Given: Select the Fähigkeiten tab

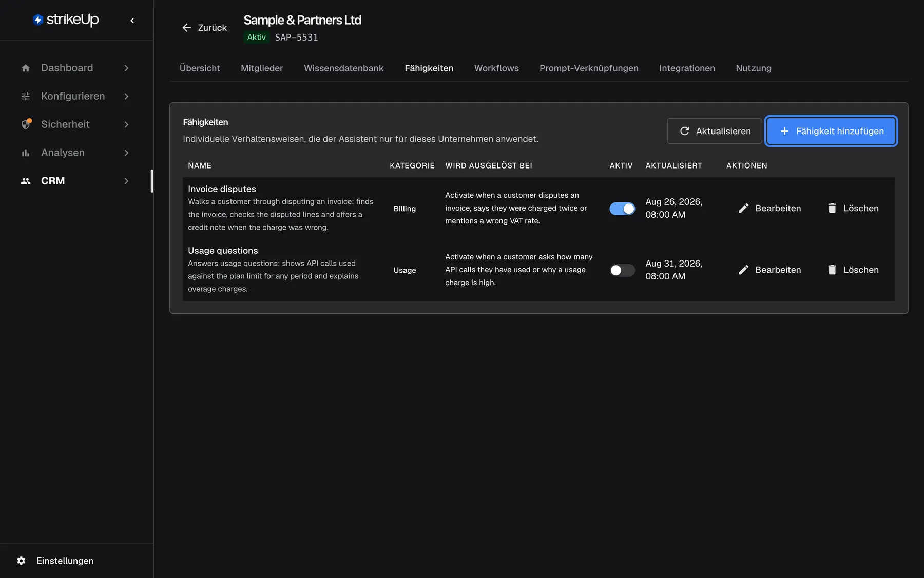Looking at the screenshot, I should click(x=429, y=68).
